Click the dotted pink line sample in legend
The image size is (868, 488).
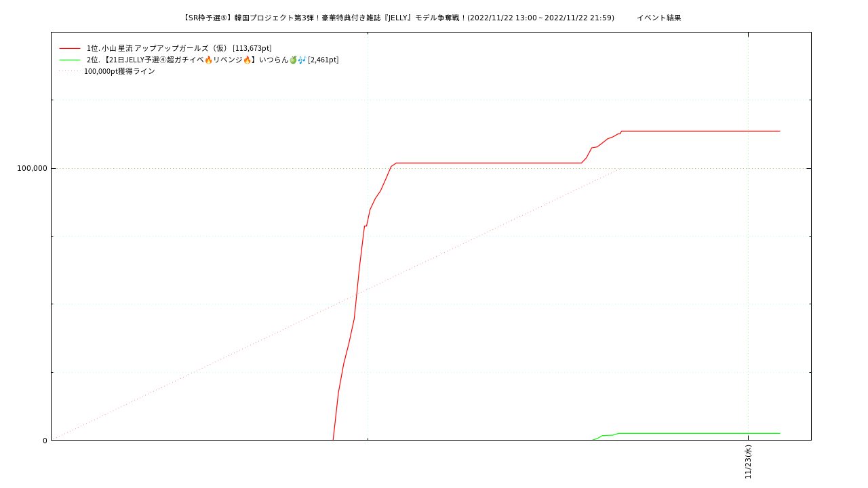70,71
